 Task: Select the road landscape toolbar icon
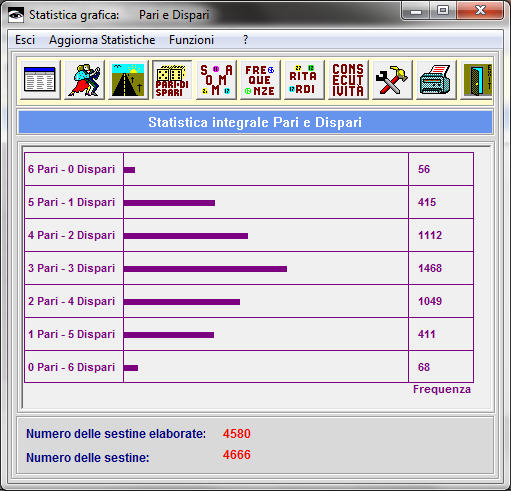pos(128,80)
